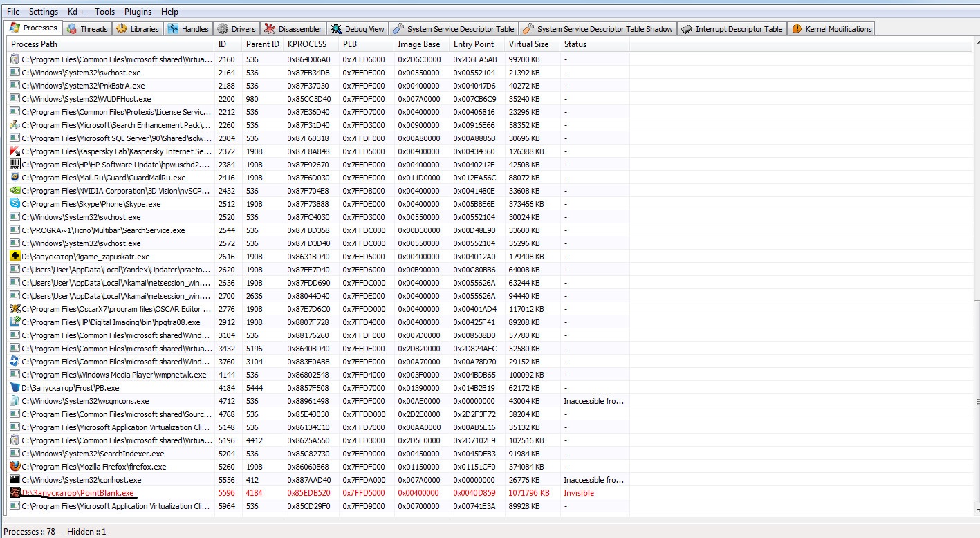Open the Settings menu

point(44,12)
